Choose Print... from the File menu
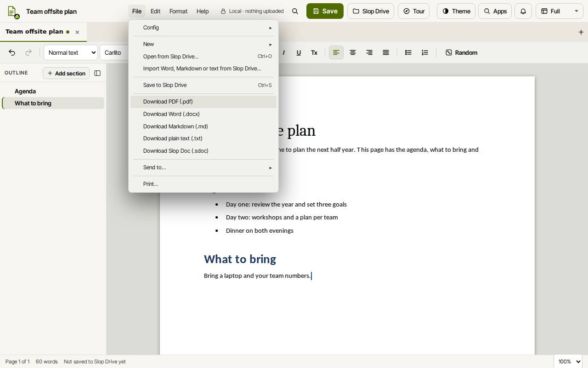 click(204, 184)
